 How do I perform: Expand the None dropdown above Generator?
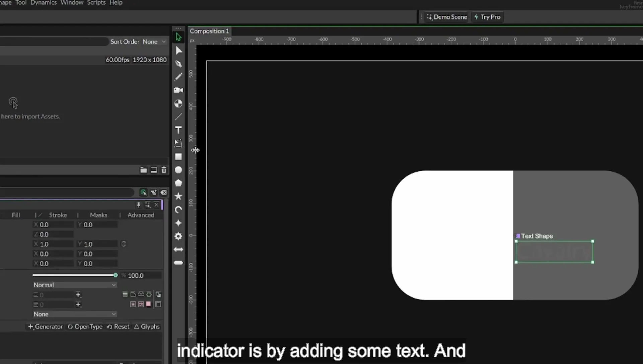[74, 314]
